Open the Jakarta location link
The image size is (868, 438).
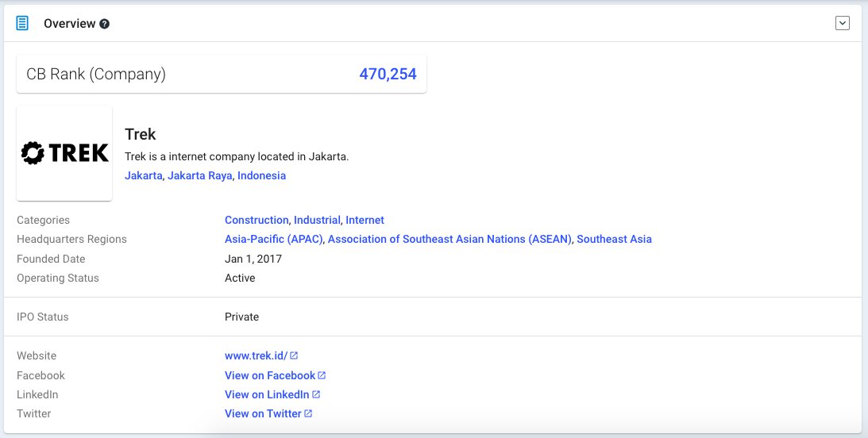[x=144, y=175]
